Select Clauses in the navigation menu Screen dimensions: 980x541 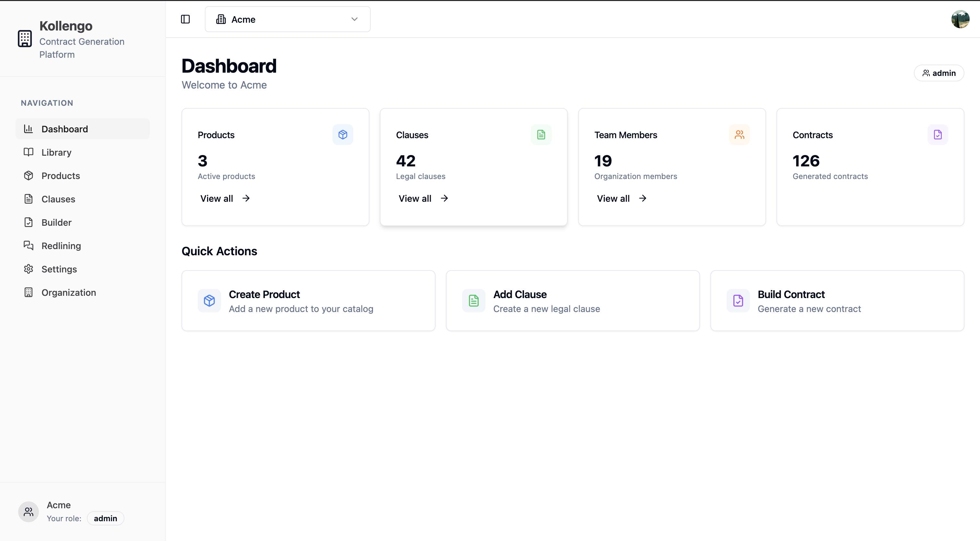58,199
